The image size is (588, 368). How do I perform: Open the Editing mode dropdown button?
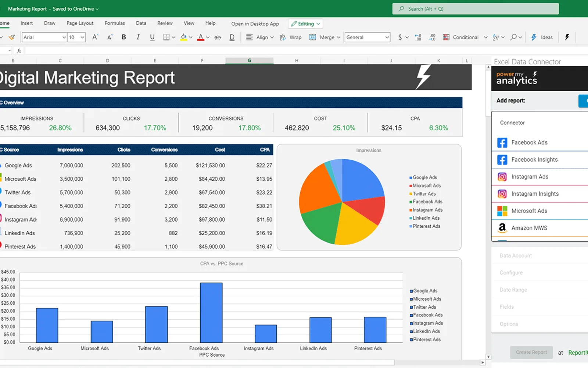[x=305, y=24]
